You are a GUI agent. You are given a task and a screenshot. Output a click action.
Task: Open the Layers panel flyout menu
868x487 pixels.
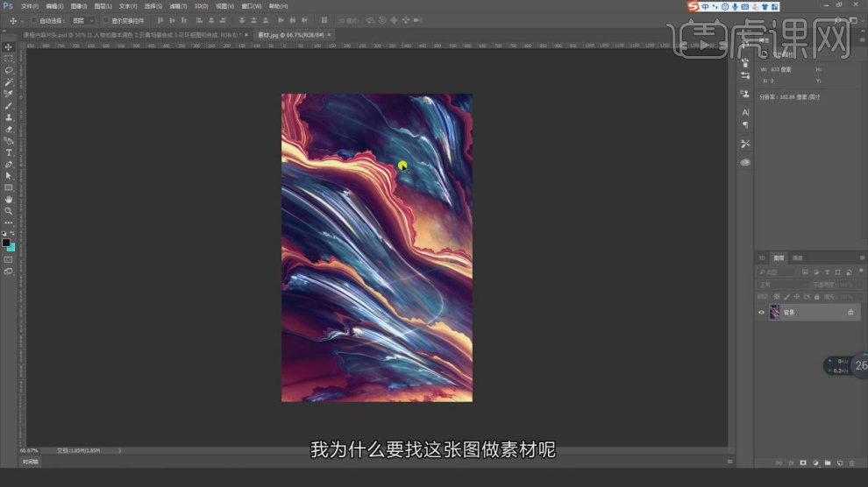(862, 258)
